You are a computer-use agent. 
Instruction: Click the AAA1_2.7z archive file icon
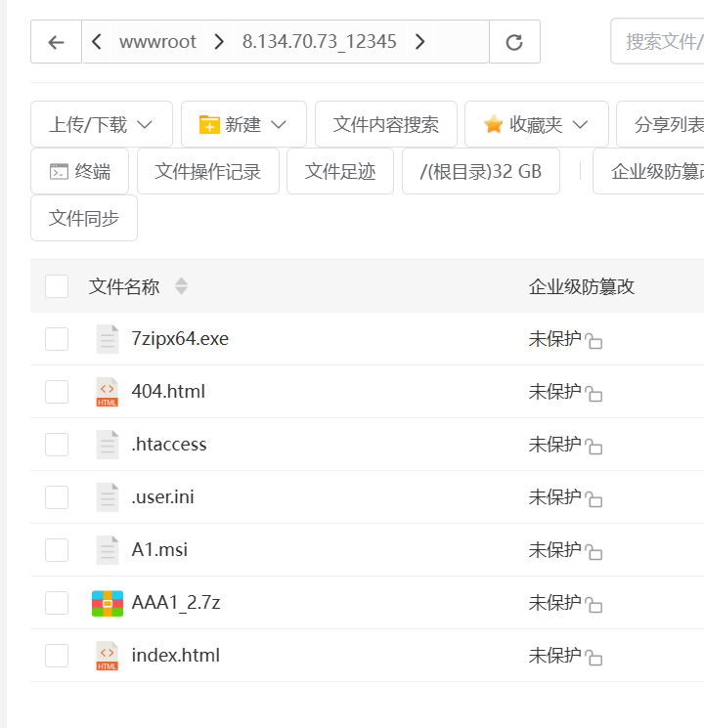click(x=108, y=603)
